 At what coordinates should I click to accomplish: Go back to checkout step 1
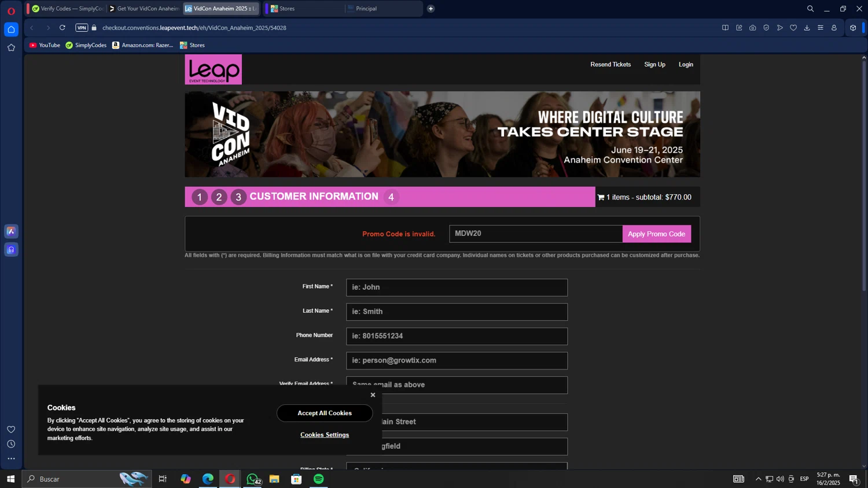click(x=200, y=197)
